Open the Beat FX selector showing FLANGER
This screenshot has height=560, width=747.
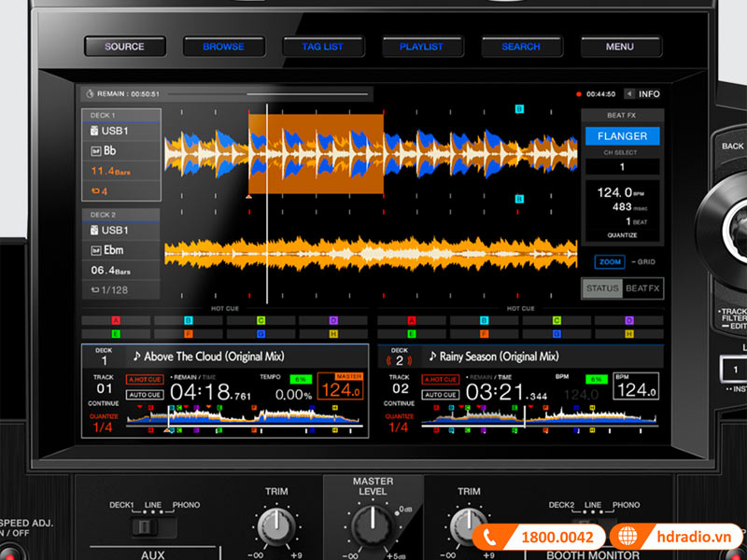[x=622, y=136]
